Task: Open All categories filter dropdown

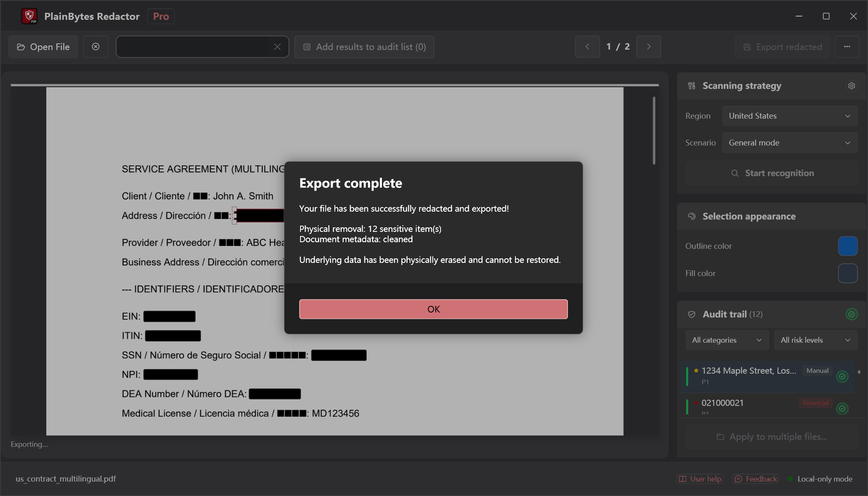Action: 727,340
